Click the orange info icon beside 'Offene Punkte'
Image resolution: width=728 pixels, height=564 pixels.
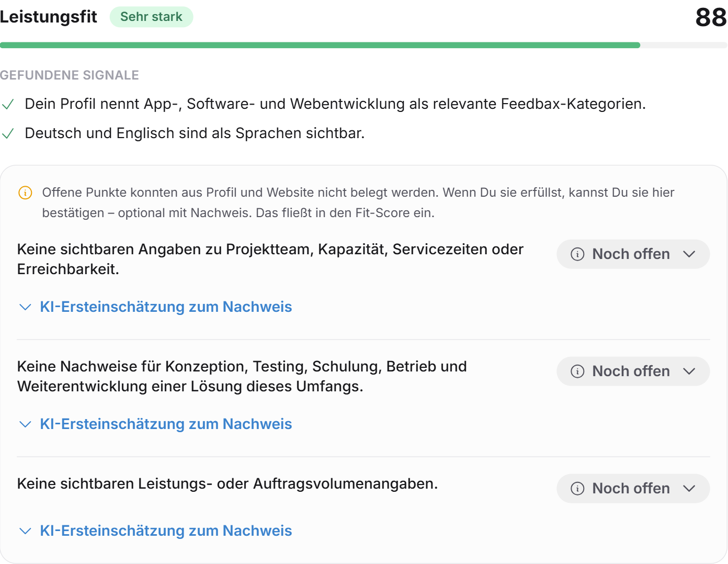[25, 193]
